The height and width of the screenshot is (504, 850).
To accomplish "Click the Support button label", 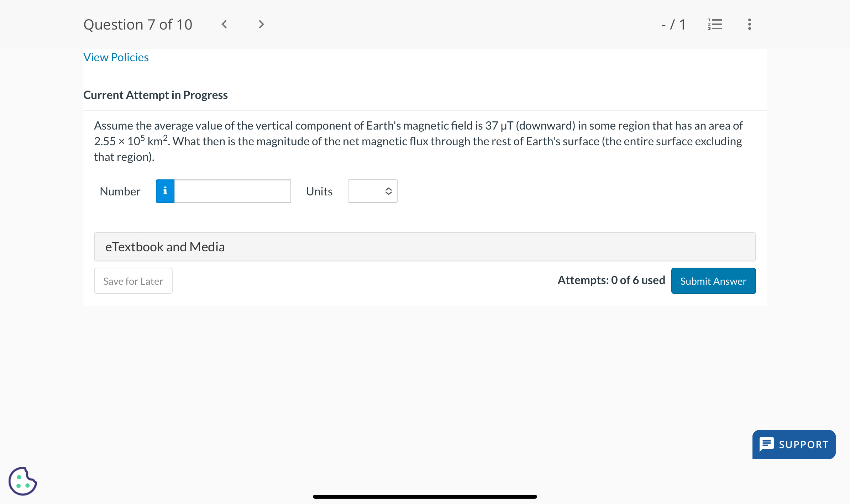I will tap(803, 445).
